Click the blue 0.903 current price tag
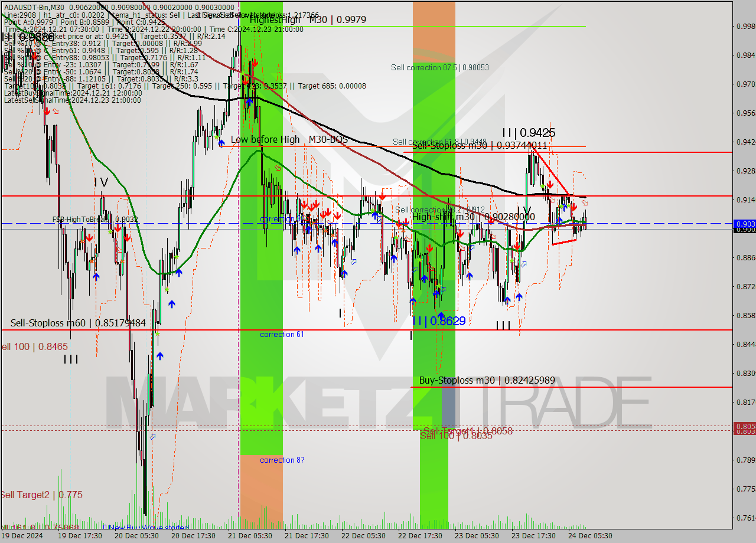 pyautogui.click(x=744, y=224)
